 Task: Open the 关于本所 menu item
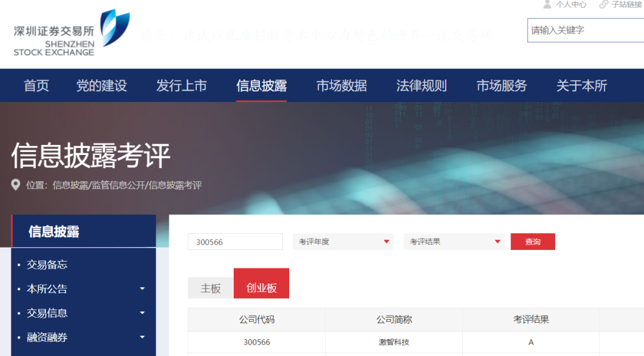[x=582, y=85]
